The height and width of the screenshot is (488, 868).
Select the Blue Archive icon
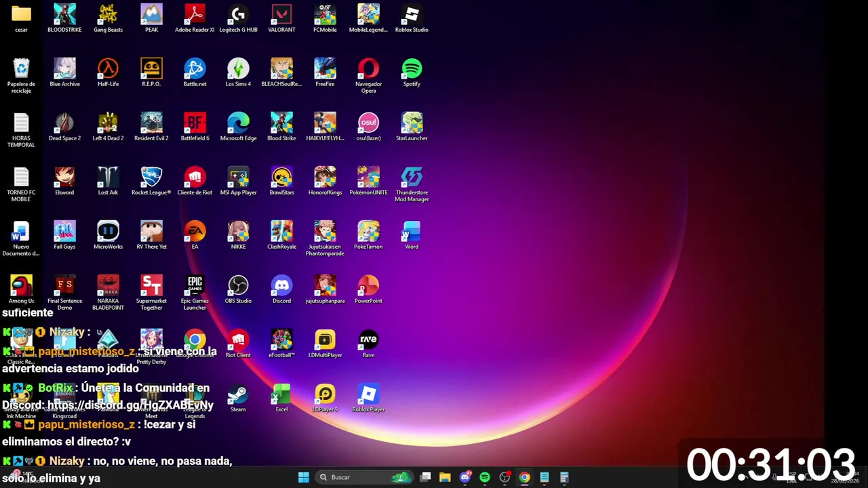click(x=64, y=73)
